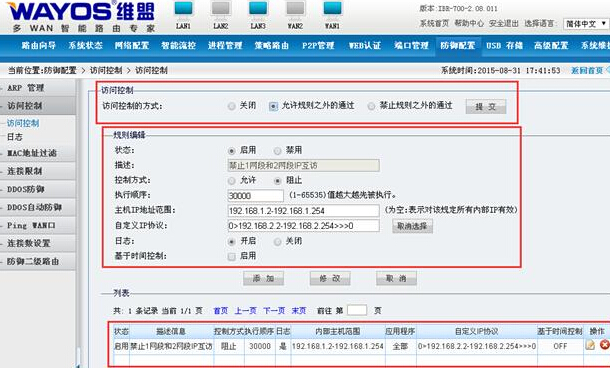Screen dimensions: 610x368
Task: Turn log option to 开启
Action: (x=232, y=242)
